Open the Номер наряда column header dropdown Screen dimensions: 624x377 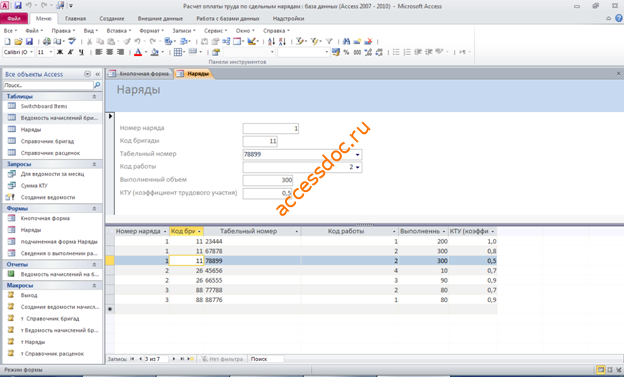tap(165, 231)
